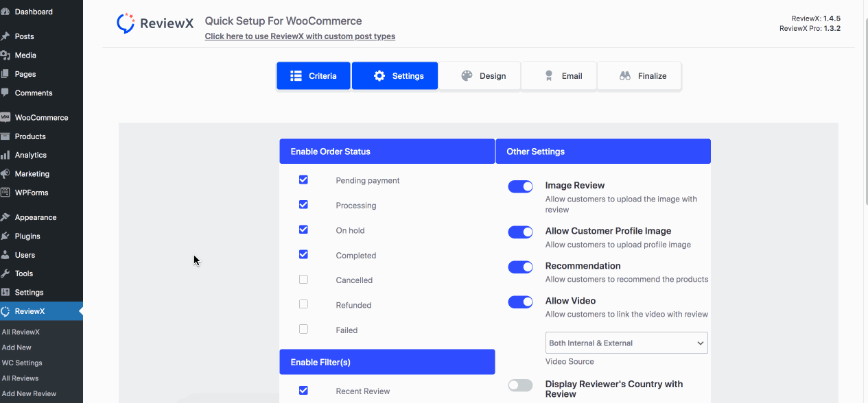Uncheck the On hold checkbox
Viewport: 868px width, 403px height.
[303, 230]
